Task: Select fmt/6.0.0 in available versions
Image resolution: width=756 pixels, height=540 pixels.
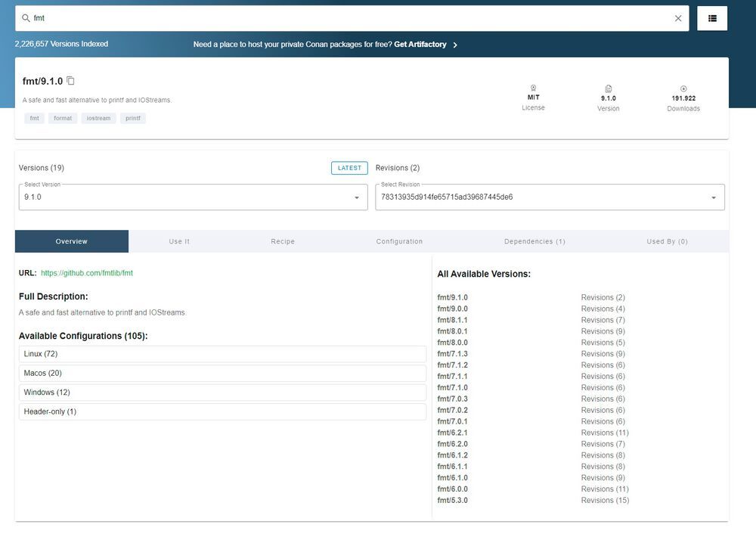Action: (x=452, y=489)
